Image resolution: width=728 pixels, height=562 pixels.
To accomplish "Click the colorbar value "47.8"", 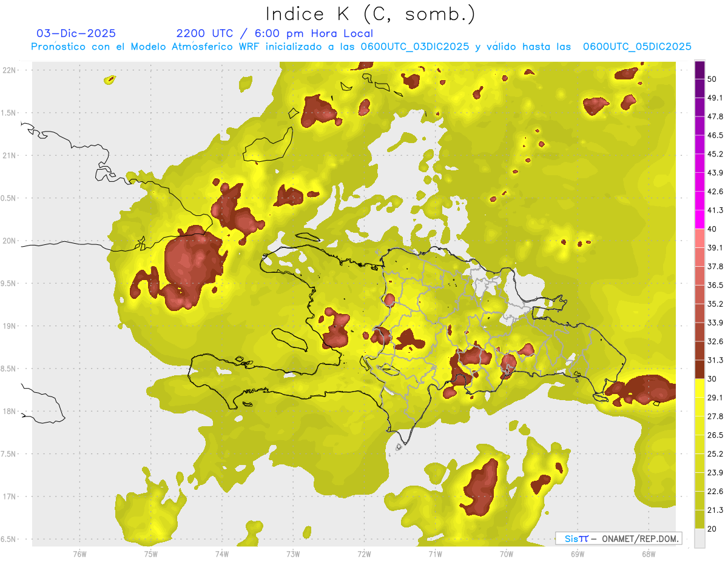I will click(715, 116).
